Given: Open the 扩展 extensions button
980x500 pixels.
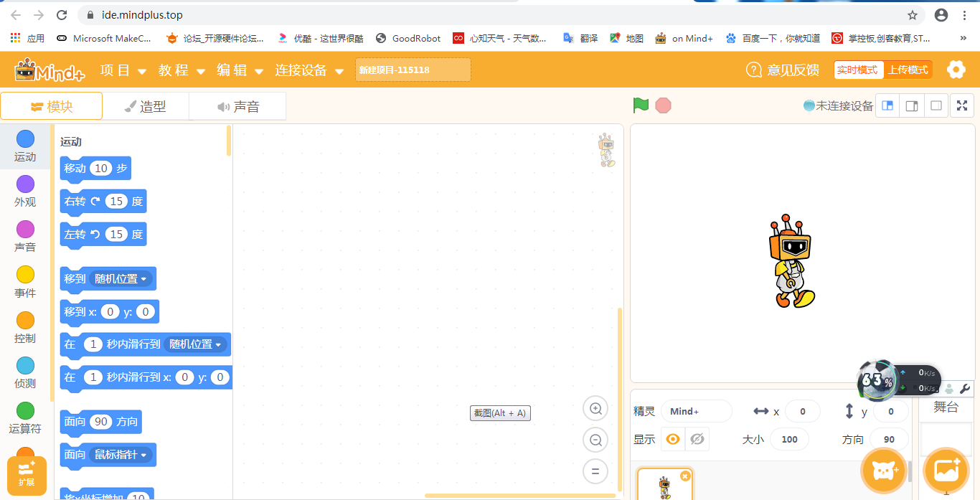Looking at the screenshot, I should (x=27, y=475).
